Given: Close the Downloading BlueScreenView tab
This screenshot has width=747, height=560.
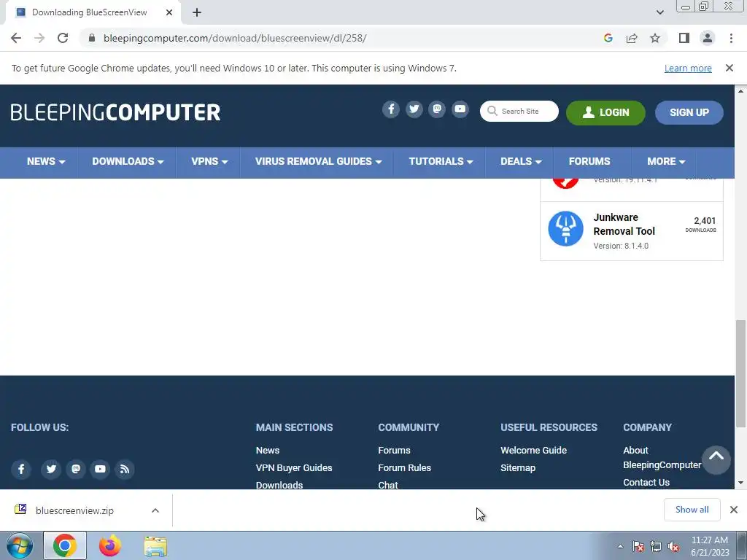Looking at the screenshot, I should click(x=169, y=12).
